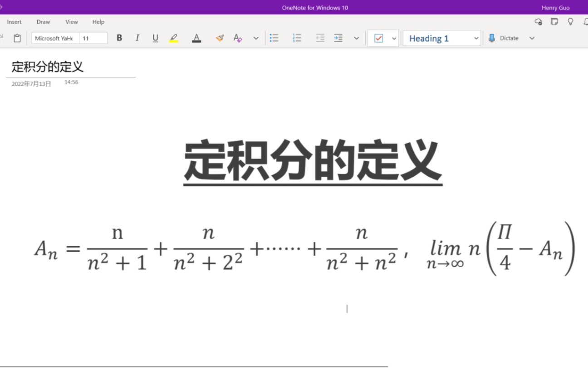The width and height of the screenshot is (588, 368).
Task: Click the font size field showing 11
Action: coord(93,38)
